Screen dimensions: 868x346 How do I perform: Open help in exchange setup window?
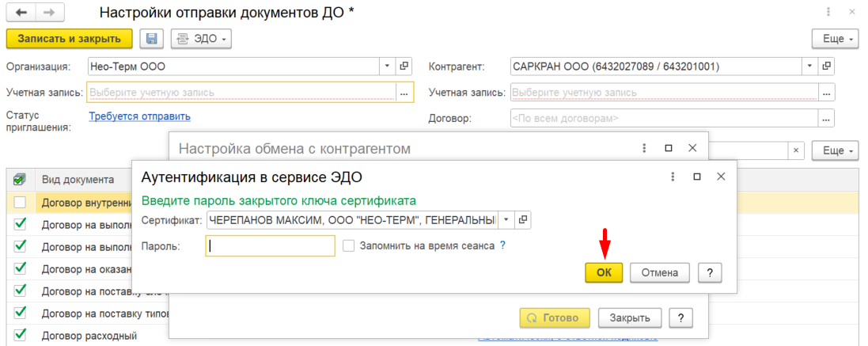[681, 317]
